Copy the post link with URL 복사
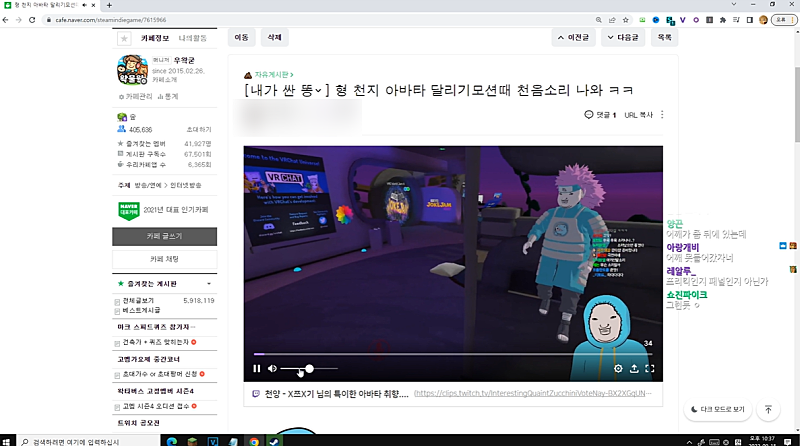Viewport: 800px width, 446px height. 638,115
